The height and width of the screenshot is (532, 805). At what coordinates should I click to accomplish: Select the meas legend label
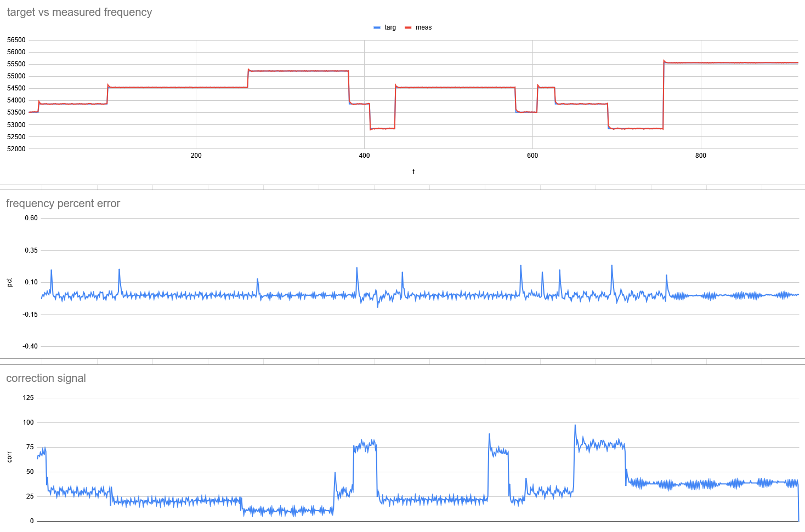pyautogui.click(x=423, y=27)
